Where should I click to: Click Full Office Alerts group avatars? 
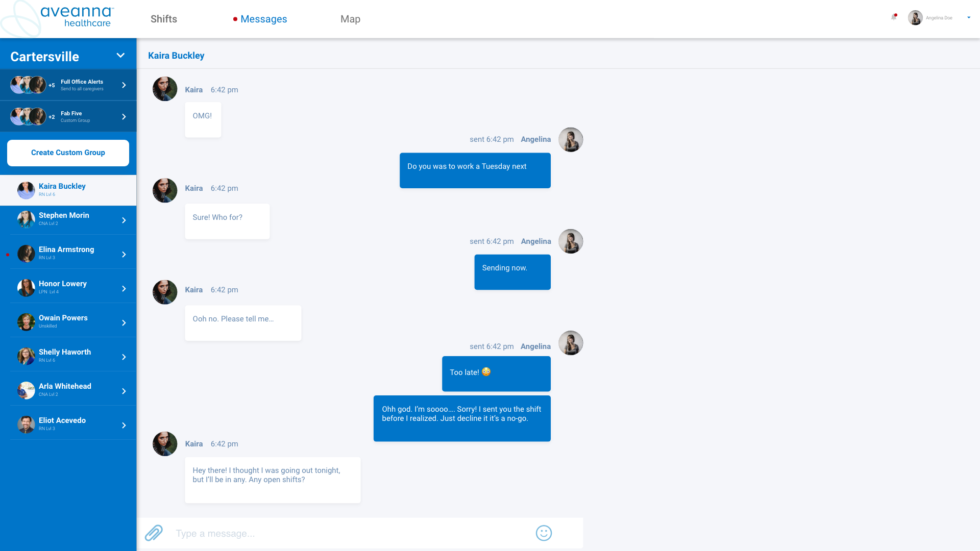28,85
